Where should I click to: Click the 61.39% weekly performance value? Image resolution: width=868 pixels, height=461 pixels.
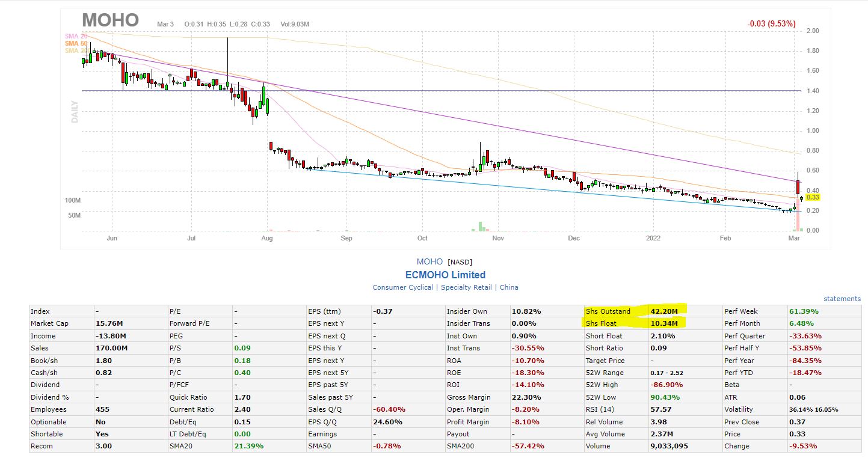click(x=803, y=311)
